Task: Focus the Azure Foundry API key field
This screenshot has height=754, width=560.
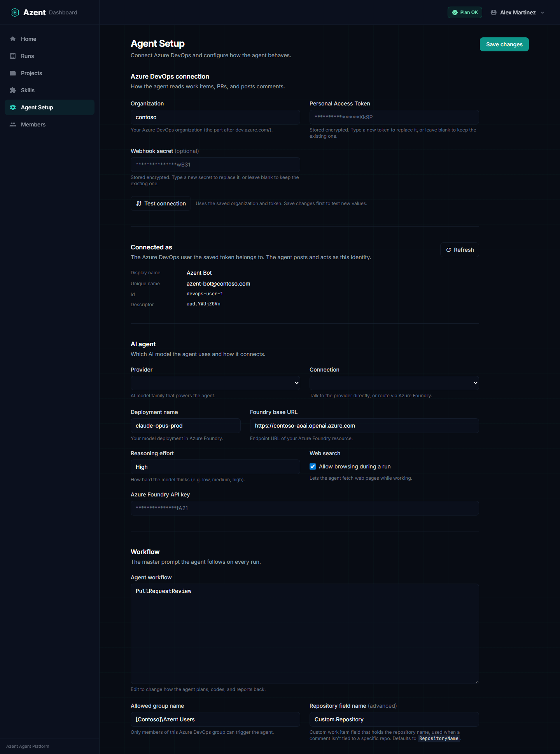Action: 304,508
